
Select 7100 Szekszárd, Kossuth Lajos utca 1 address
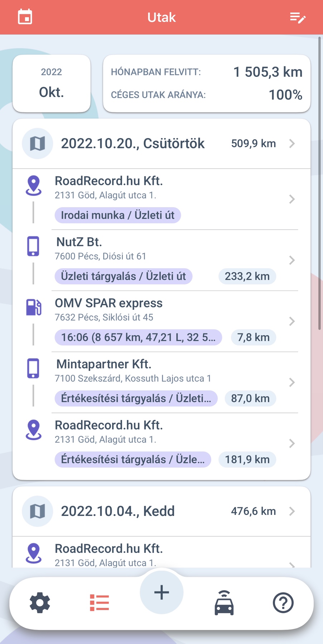(x=133, y=379)
